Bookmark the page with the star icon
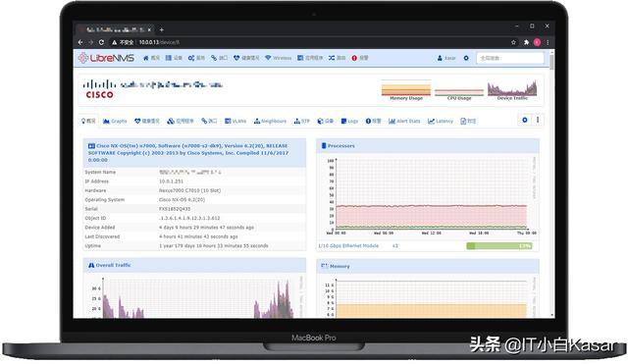Image resolution: width=628 pixels, height=364 pixels. pyautogui.click(x=513, y=42)
